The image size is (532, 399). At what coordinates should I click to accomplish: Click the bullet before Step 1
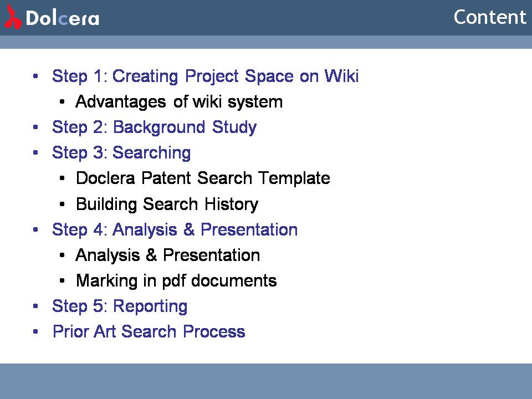(x=36, y=76)
